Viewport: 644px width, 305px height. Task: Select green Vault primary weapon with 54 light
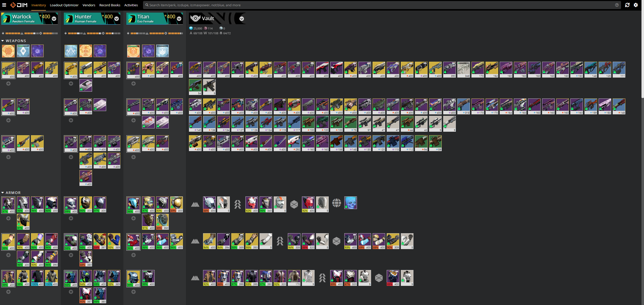195,87
